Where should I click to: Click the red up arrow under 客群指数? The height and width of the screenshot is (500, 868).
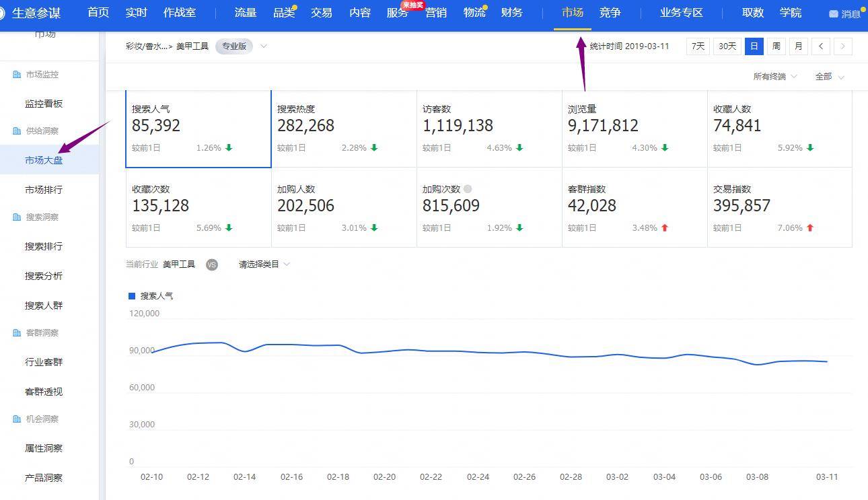pyautogui.click(x=665, y=228)
